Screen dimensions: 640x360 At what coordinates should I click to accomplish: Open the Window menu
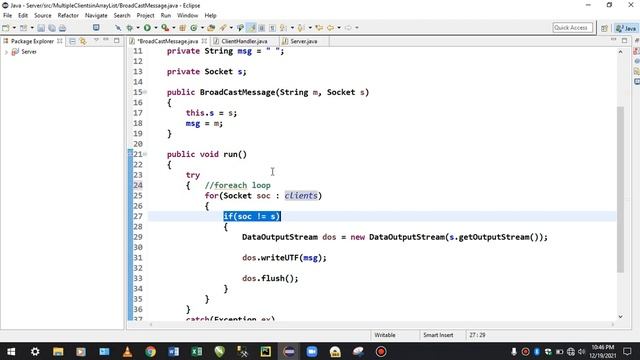pos(187,16)
